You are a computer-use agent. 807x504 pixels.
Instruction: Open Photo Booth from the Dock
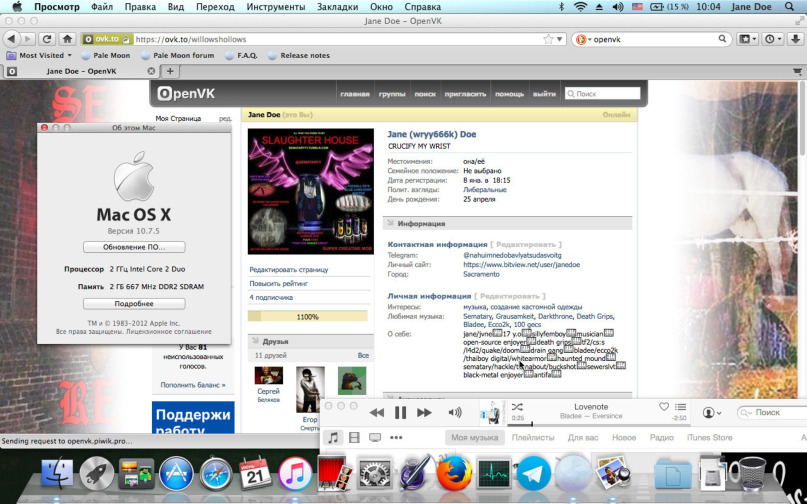[x=335, y=472]
